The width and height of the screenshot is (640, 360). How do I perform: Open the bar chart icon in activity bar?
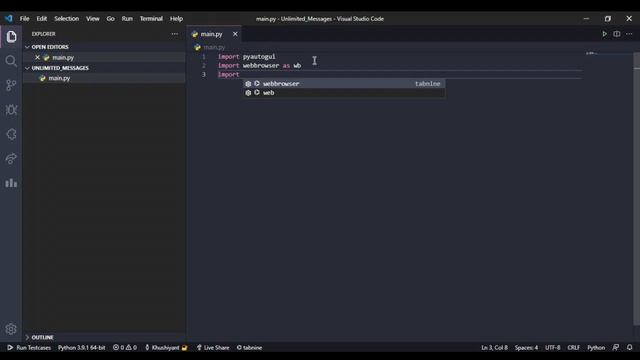(11, 183)
